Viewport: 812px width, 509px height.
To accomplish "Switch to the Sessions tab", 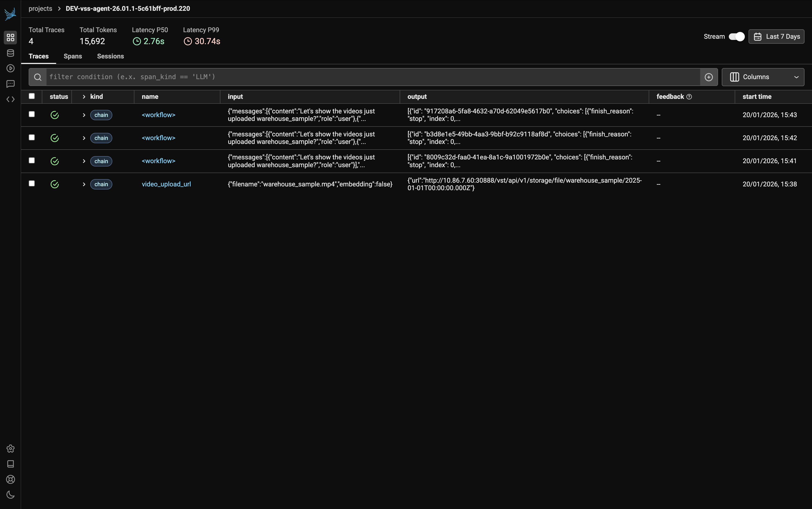I will (x=110, y=56).
